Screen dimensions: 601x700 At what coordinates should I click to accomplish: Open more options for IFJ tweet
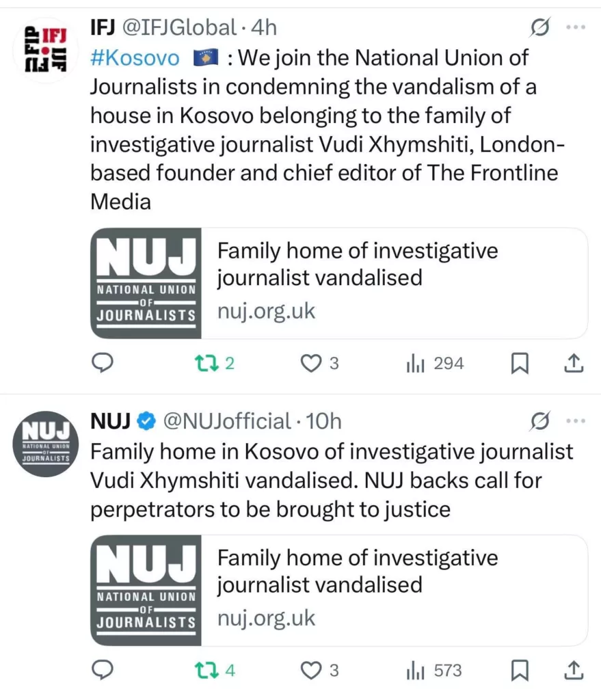click(576, 28)
